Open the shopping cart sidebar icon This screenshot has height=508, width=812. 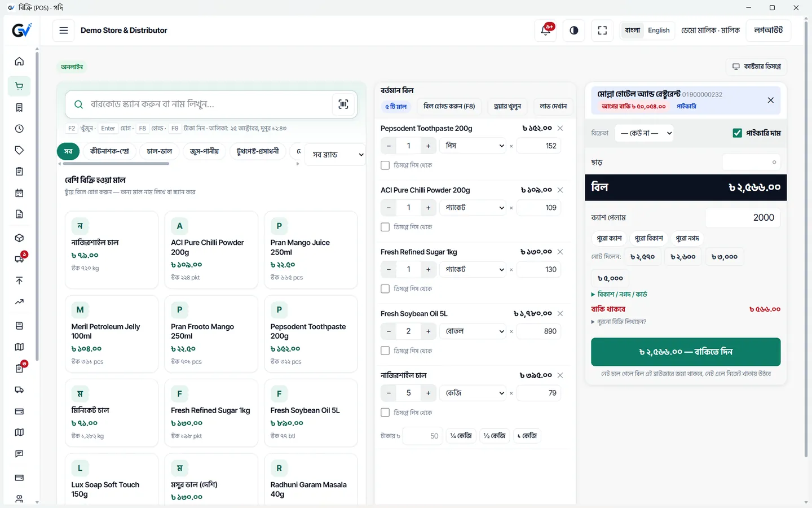click(x=19, y=86)
